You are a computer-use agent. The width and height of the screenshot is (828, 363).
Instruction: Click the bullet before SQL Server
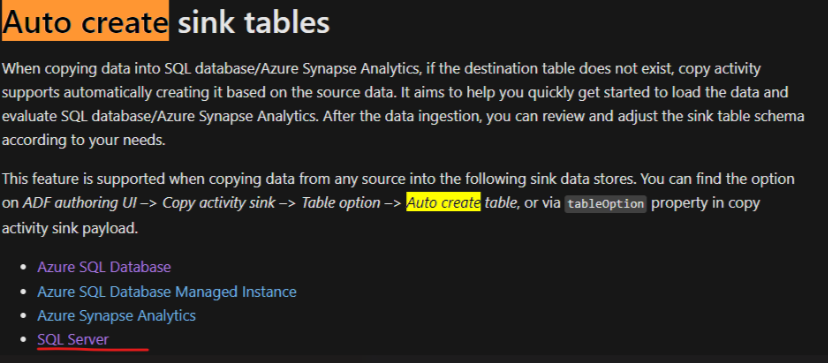tap(23, 340)
